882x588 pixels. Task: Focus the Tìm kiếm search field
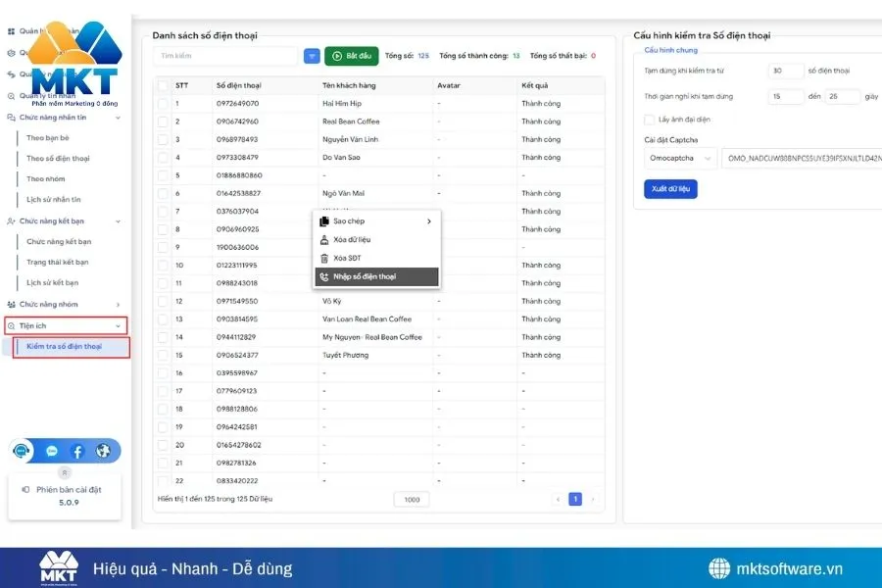point(225,57)
